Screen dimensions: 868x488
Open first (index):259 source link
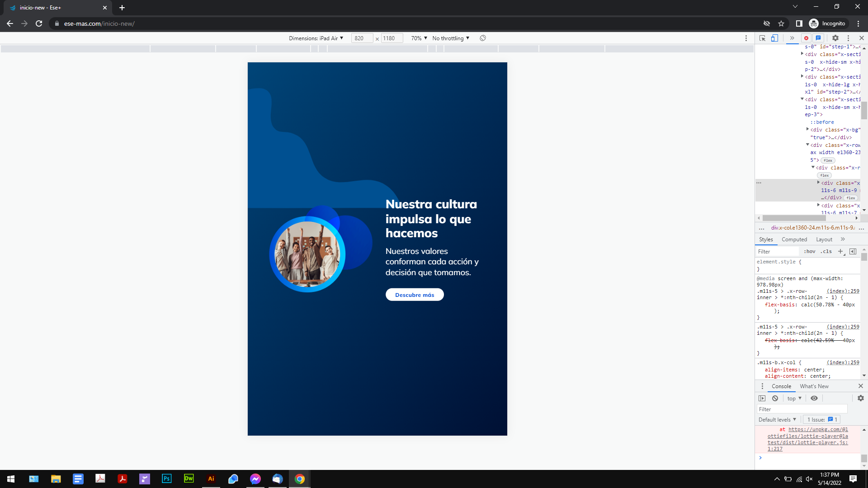point(843,291)
